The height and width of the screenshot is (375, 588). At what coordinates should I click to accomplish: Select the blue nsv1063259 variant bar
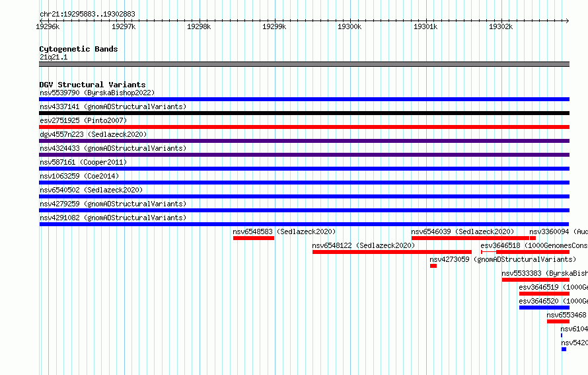[x=304, y=183]
